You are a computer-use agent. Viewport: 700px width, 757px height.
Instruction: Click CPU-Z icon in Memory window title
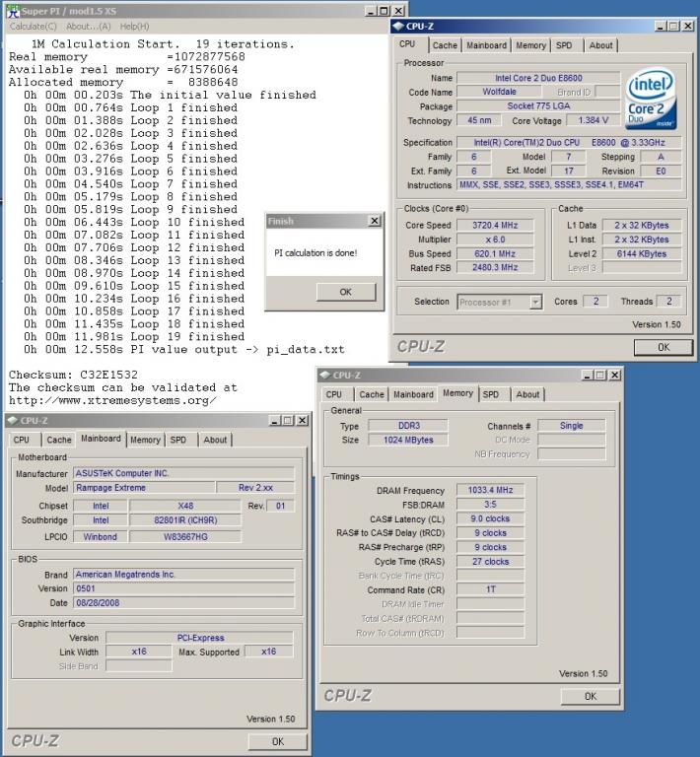coord(325,376)
